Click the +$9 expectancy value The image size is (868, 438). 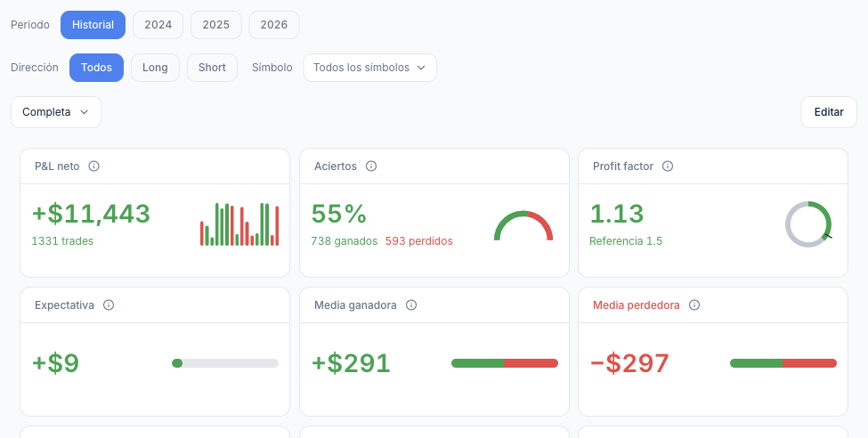pos(56,364)
